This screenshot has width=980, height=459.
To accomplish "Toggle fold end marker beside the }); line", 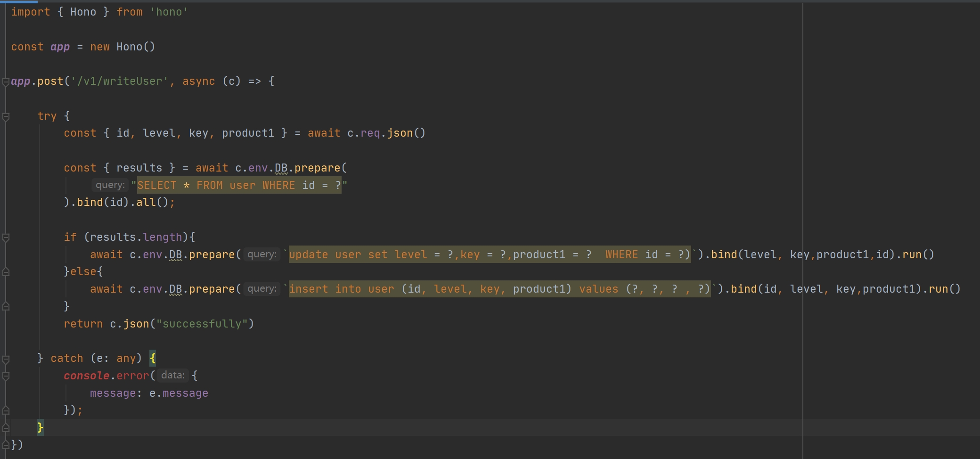I will (x=6, y=410).
